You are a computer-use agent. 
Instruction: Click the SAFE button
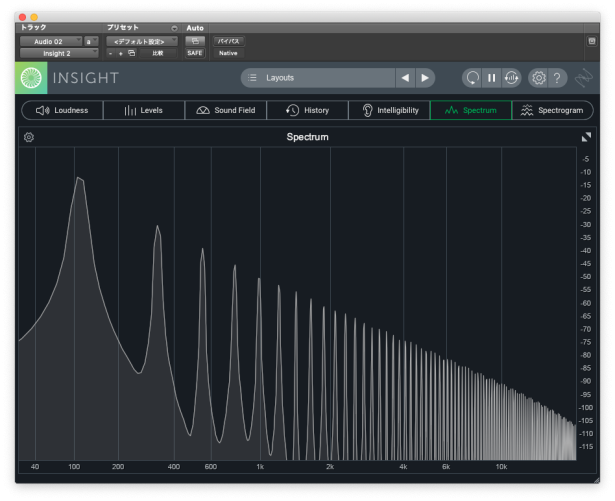point(195,53)
